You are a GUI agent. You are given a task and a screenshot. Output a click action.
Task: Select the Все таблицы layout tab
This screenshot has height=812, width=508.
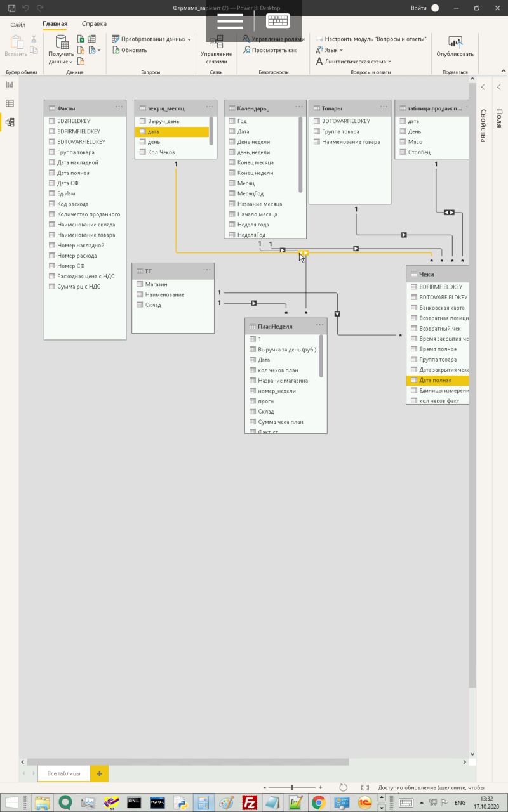(64, 773)
